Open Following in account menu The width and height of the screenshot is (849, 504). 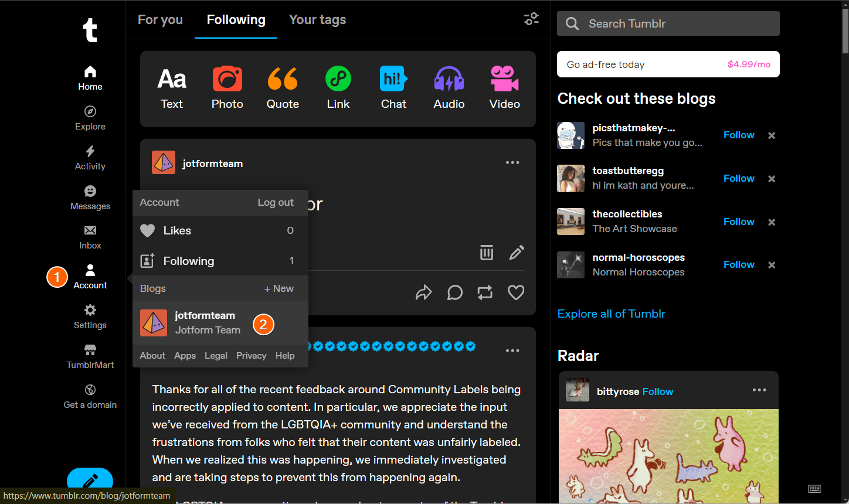220,261
